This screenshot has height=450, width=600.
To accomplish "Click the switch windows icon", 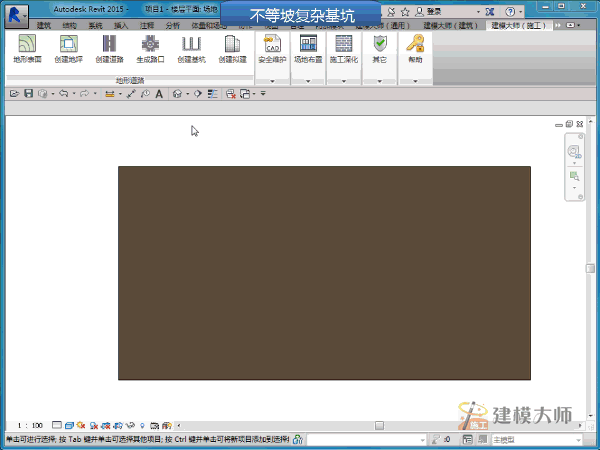I will click(x=245, y=94).
